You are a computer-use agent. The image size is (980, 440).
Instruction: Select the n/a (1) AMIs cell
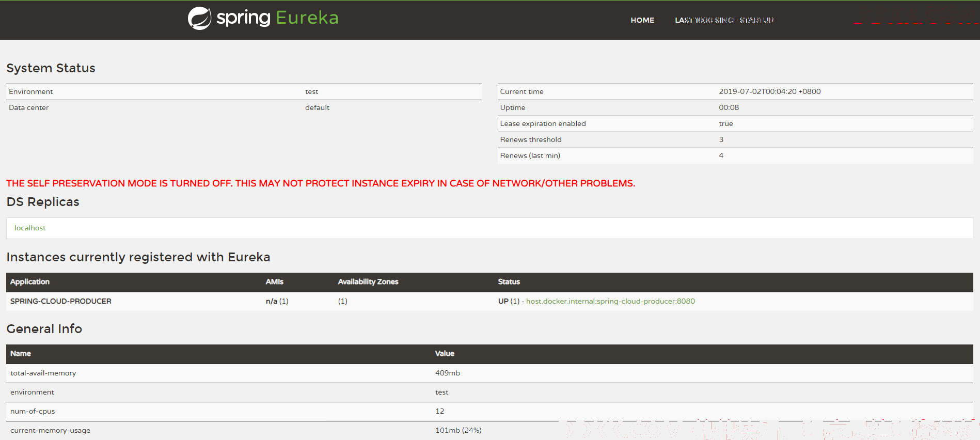[277, 301]
